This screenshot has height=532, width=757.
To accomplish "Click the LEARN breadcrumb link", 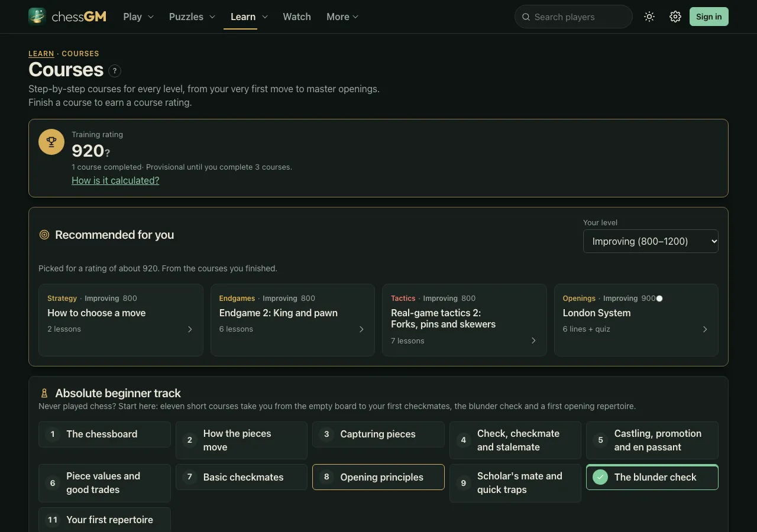I will 41,54.
